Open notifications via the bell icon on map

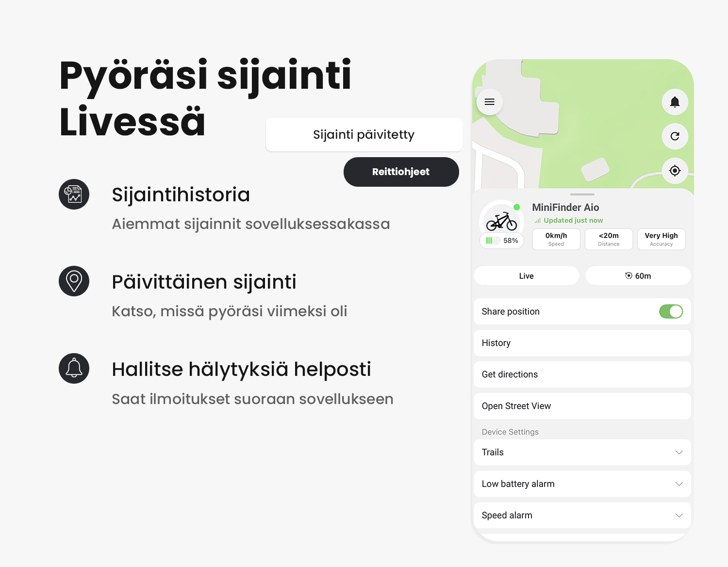675,102
